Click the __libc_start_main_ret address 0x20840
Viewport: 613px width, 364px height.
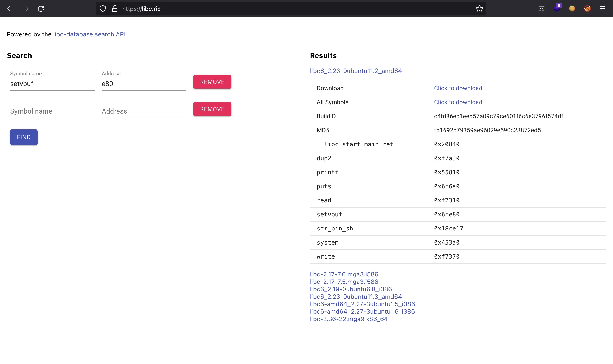pos(447,144)
